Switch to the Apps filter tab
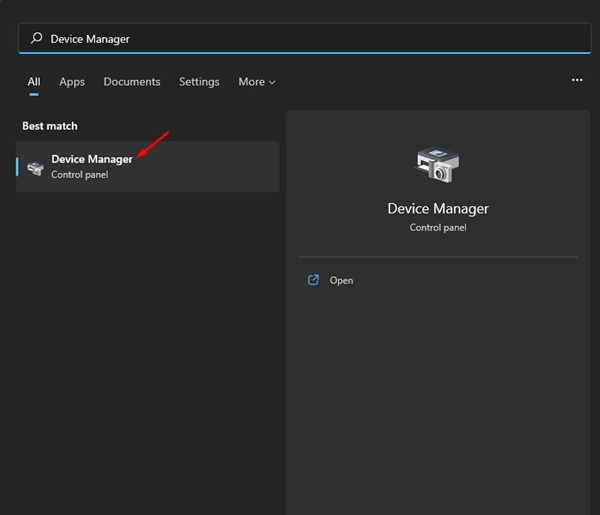 72,82
